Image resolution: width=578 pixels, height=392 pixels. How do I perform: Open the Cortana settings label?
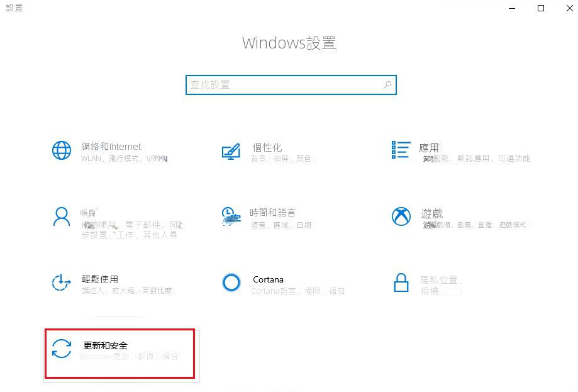click(268, 279)
